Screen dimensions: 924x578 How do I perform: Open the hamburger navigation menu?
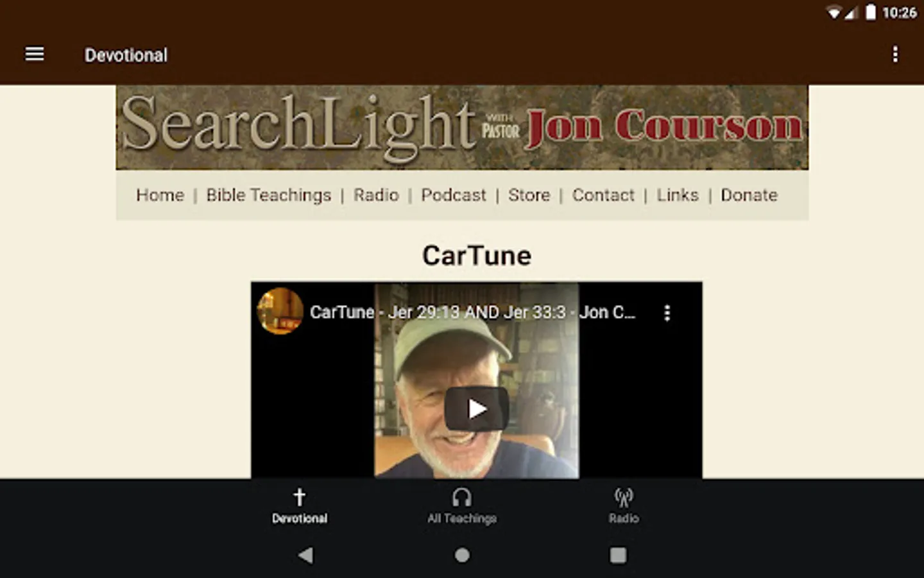(x=35, y=55)
